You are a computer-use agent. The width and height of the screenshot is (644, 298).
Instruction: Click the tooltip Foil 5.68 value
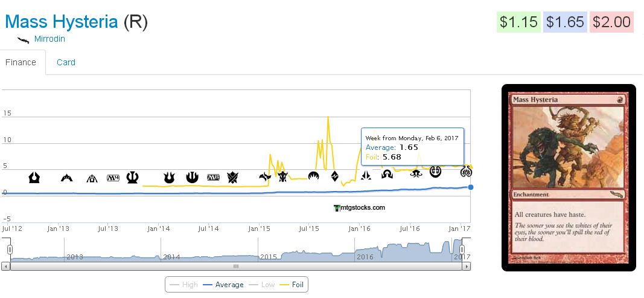click(392, 157)
